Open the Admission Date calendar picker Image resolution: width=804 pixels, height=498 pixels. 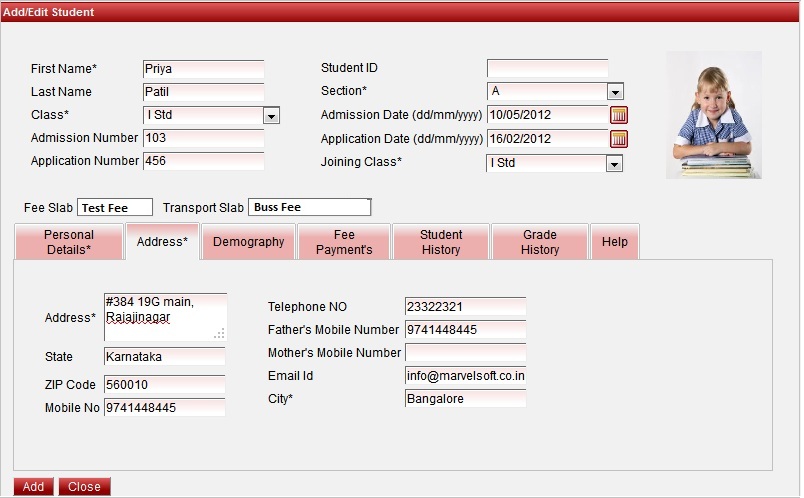click(618, 115)
